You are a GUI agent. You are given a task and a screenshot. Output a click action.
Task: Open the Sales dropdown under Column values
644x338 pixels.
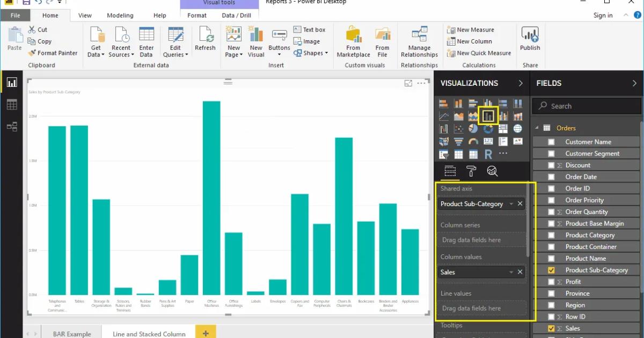click(x=511, y=272)
